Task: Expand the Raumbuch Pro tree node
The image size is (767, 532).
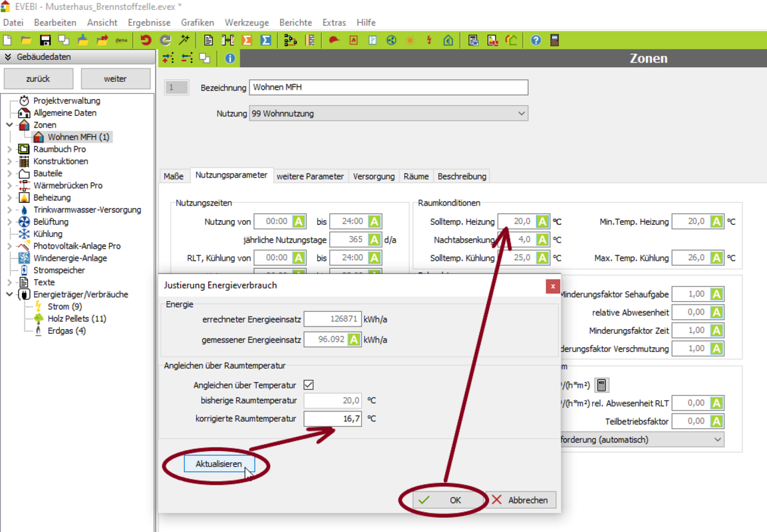Action: (x=9, y=150)
